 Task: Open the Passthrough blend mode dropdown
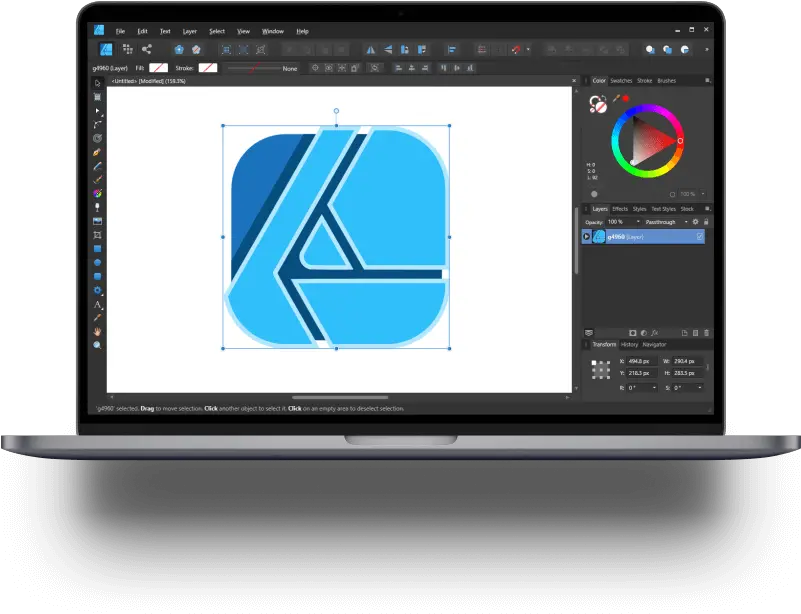tap(686, 221)
